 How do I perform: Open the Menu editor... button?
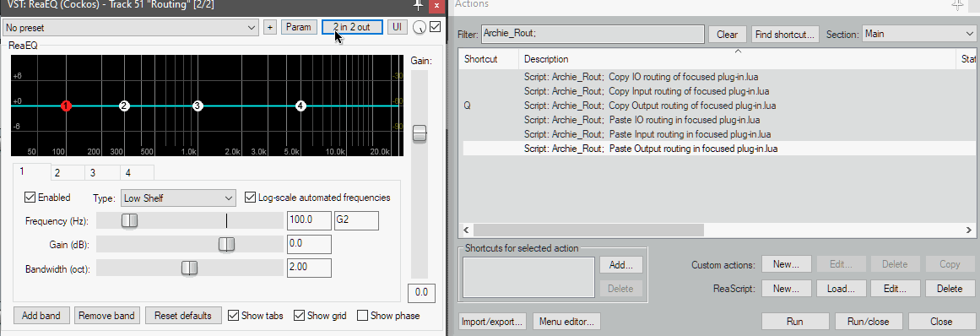pyautogui.click(x=567, y=322)
